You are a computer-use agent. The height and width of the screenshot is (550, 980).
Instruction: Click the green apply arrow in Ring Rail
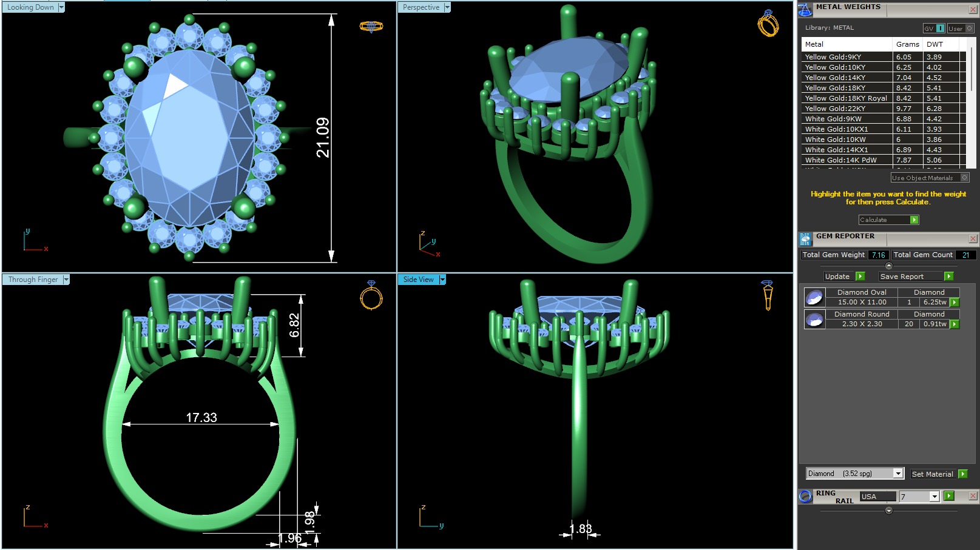tap(949, 496)
